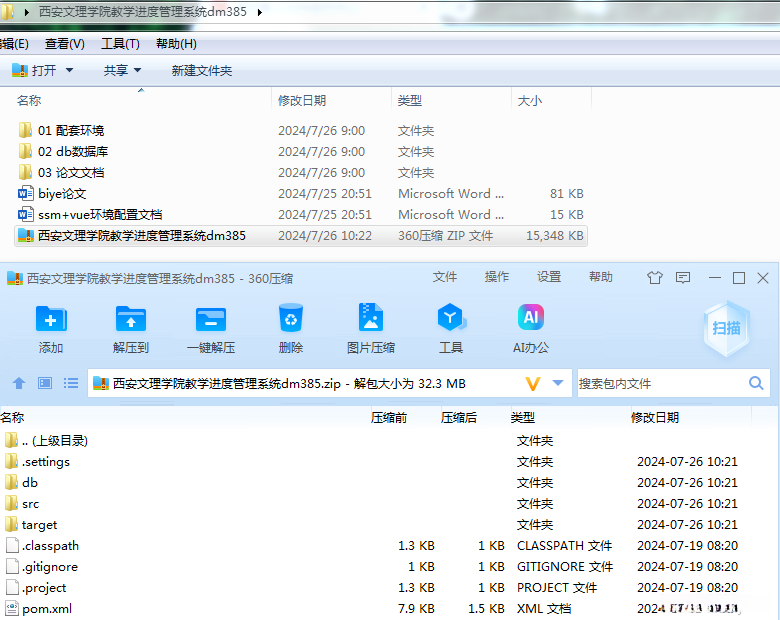This screenshot has height=620, width=780.
Task: Sort archive list by 类型 column
Action: (522, 417)
